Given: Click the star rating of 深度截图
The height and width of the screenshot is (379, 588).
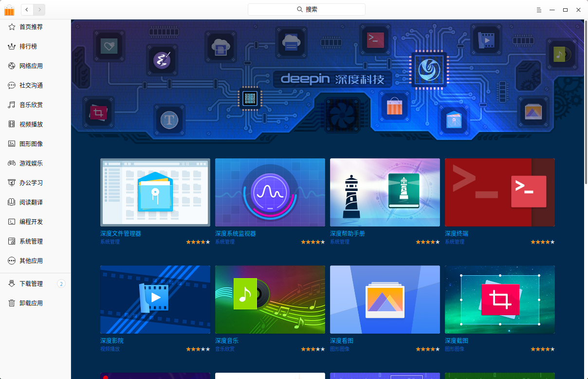Looking at the screenshot, I should click(543, 349).
